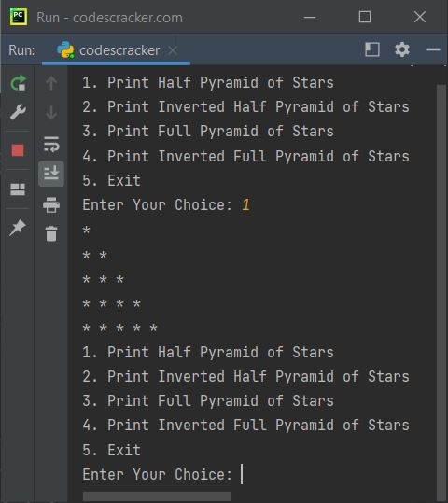Go up the stack trace arrow
The height and width of the screenshot is (503, 448).
click(51, 83)
